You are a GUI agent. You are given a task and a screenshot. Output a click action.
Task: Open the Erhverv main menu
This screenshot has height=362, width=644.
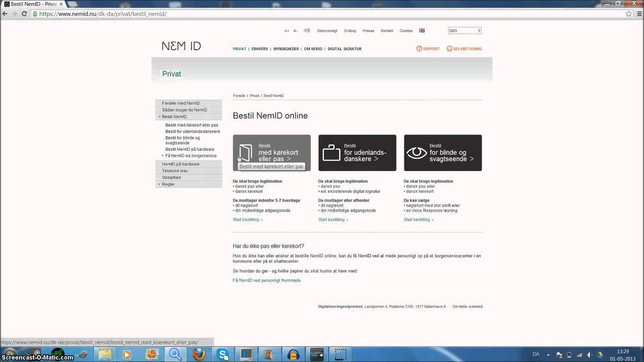point(260,49)
